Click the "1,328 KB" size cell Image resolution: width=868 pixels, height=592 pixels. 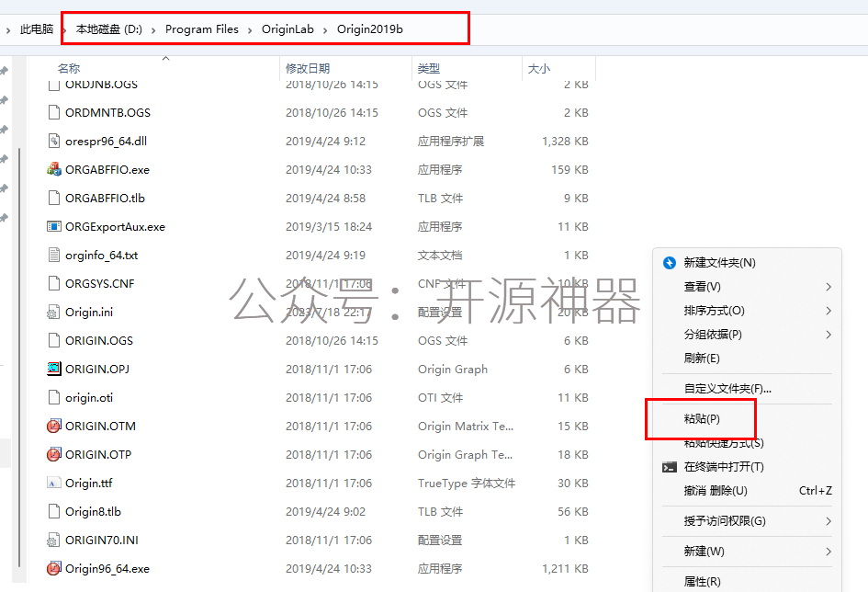tap(565, 142)
